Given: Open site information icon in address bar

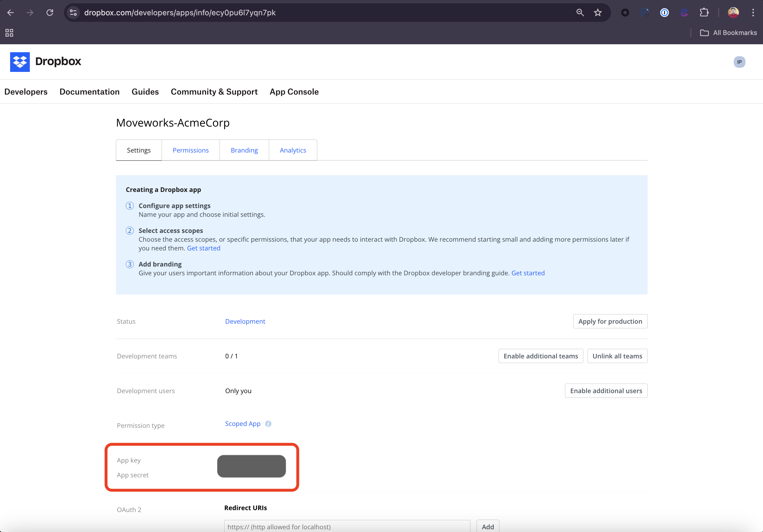Looking at the screenshot, I should pos(73,13).
